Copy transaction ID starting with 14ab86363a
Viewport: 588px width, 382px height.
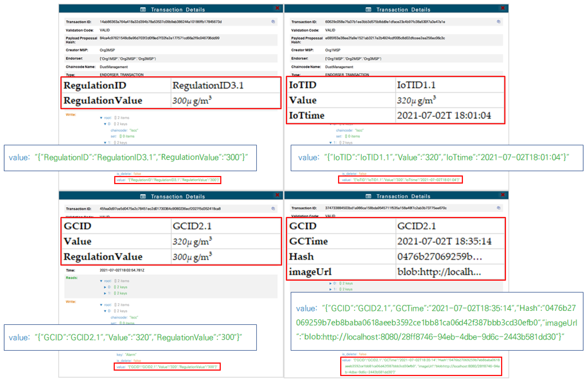[x=273, y=22]
